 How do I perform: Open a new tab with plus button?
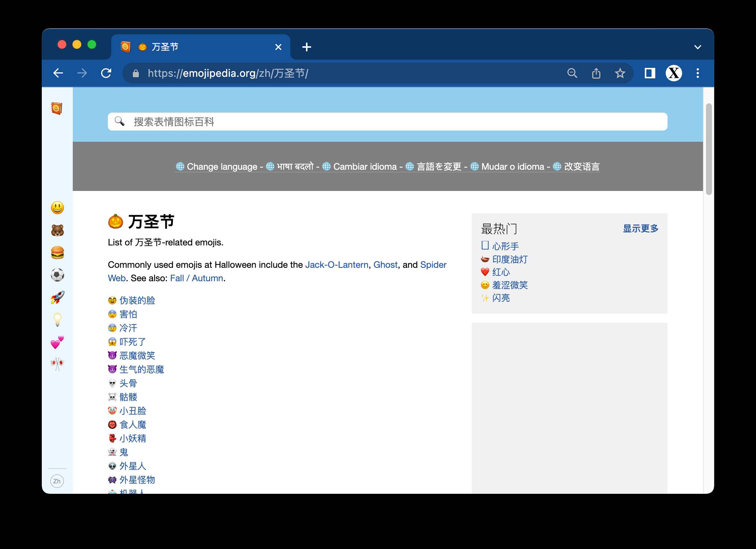(x=306, y=47)
